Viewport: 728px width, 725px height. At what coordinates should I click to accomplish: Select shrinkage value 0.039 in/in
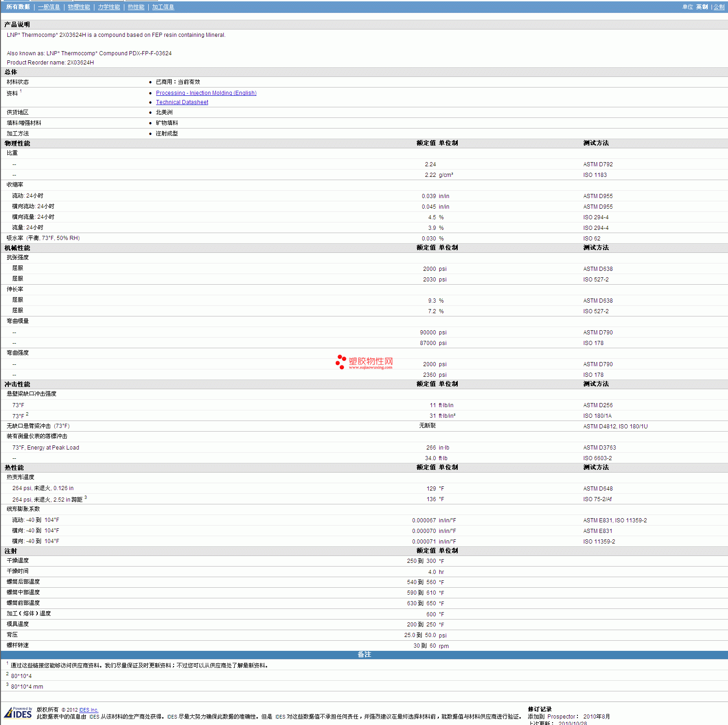pos(436,196)
